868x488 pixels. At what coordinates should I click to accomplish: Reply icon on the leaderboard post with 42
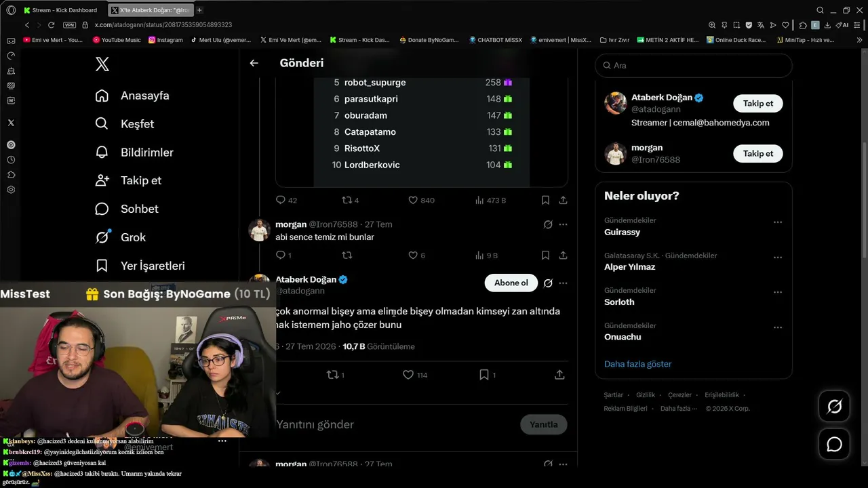coord(281,200)
